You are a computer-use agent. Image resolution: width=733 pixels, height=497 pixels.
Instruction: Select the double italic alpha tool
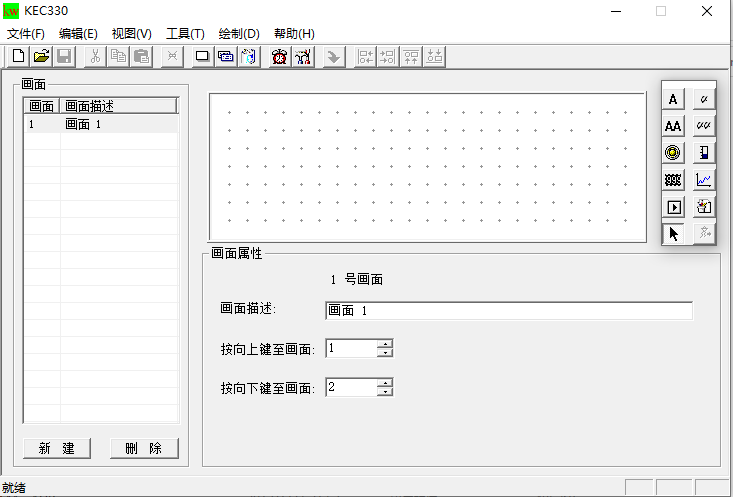coord(704,126)
